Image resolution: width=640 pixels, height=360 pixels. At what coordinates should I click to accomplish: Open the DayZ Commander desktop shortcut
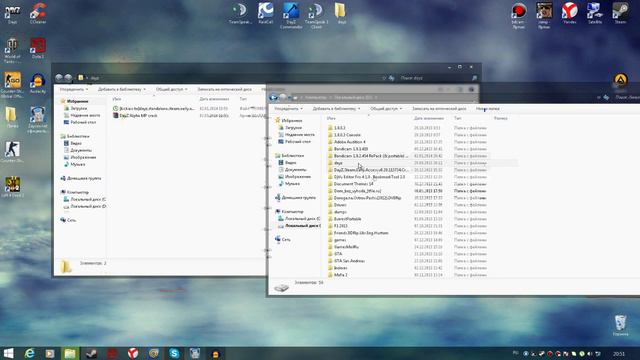tap(291, 16)
